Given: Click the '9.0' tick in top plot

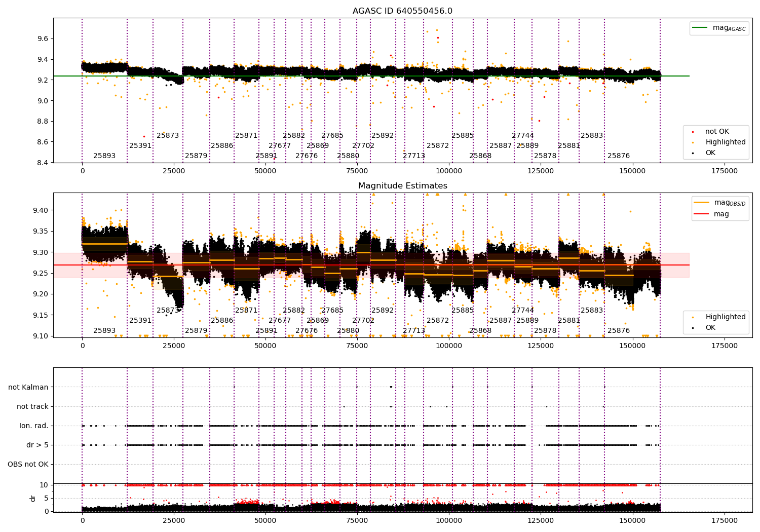Looking at the screenshot, I should tap(43, 101).
